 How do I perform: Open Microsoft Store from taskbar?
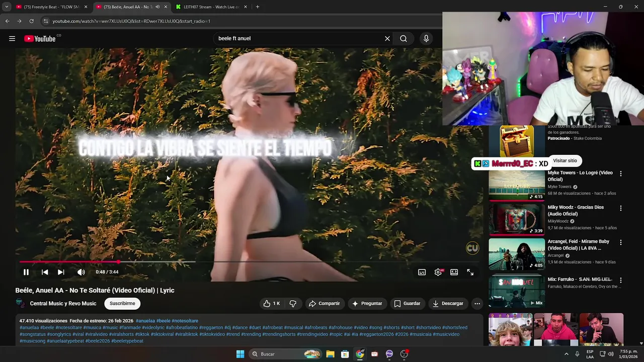[x=345, y=354]
